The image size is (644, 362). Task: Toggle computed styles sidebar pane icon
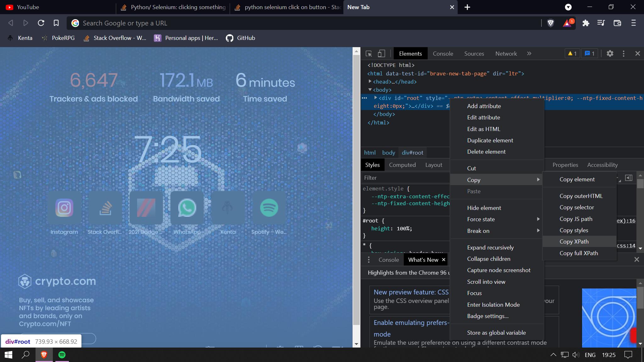(629, 178)
